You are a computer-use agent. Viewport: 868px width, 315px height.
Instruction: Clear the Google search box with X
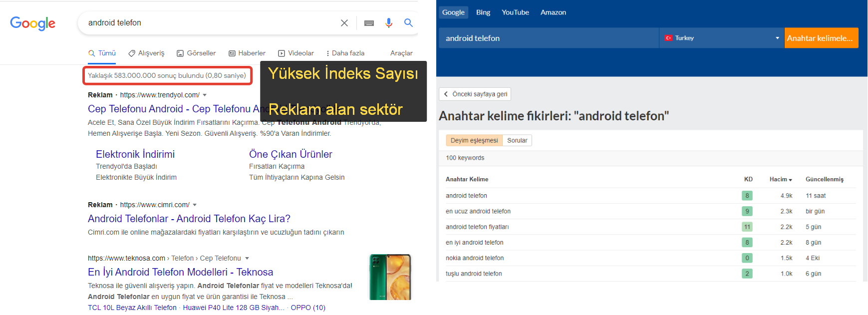[344, 23]
